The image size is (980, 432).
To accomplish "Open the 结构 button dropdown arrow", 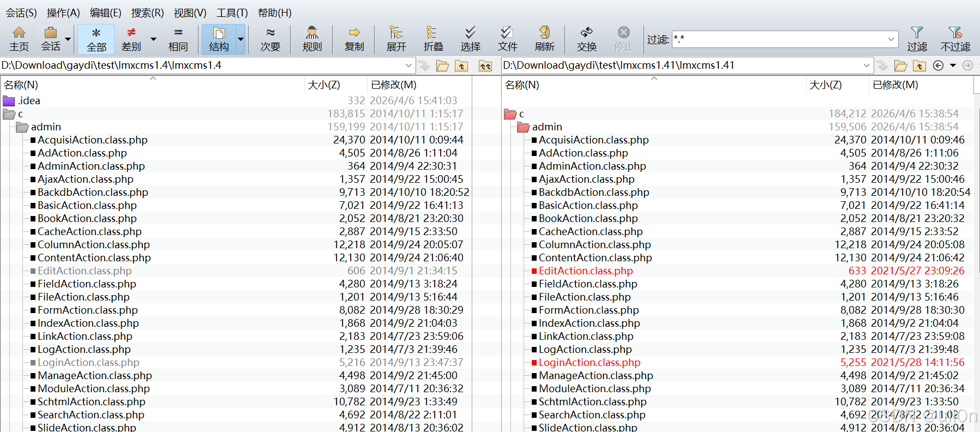I will (x=241, y=39).
